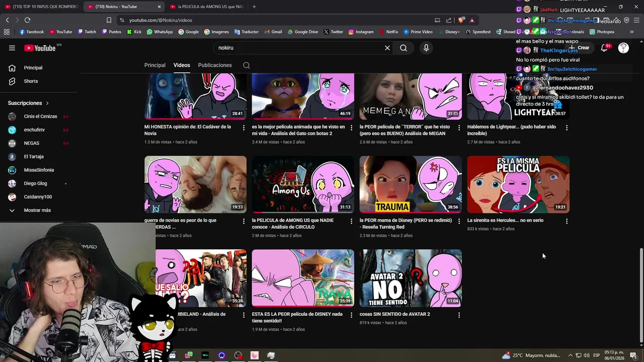Bookmark this page using the bookmark icon
The height and width of the screenshot is (362, 644).
pos(109,20)
